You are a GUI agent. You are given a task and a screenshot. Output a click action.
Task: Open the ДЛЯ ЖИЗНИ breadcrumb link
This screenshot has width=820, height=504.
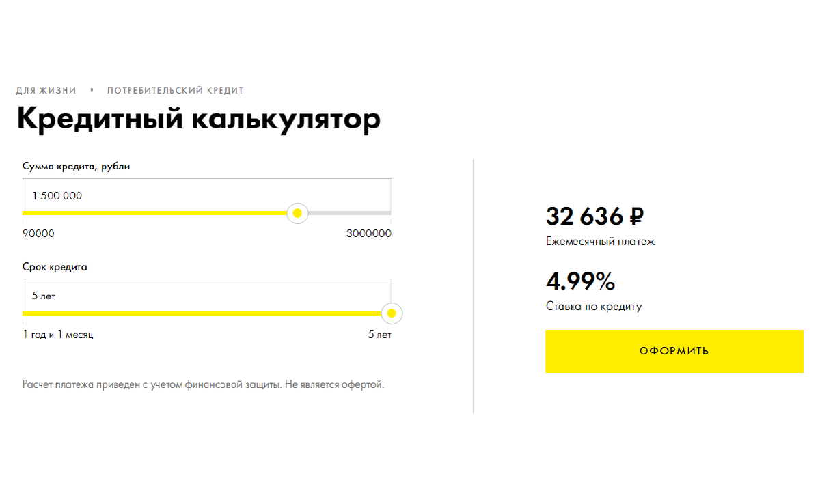pos(46,89)
